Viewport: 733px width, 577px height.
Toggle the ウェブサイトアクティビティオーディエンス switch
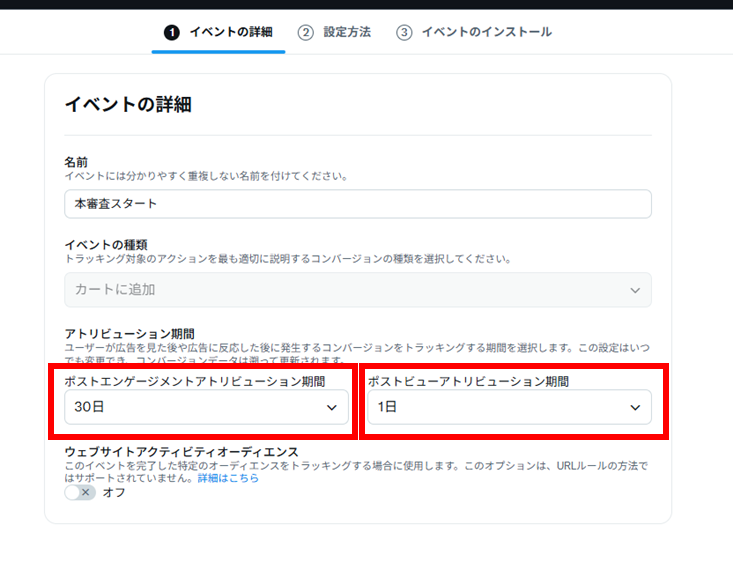tap(80, 492)
